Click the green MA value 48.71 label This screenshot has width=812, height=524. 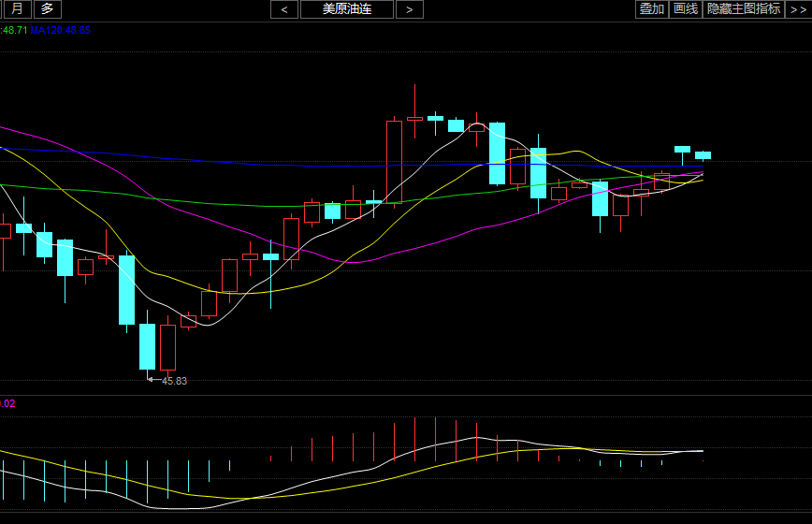[13, 30]
